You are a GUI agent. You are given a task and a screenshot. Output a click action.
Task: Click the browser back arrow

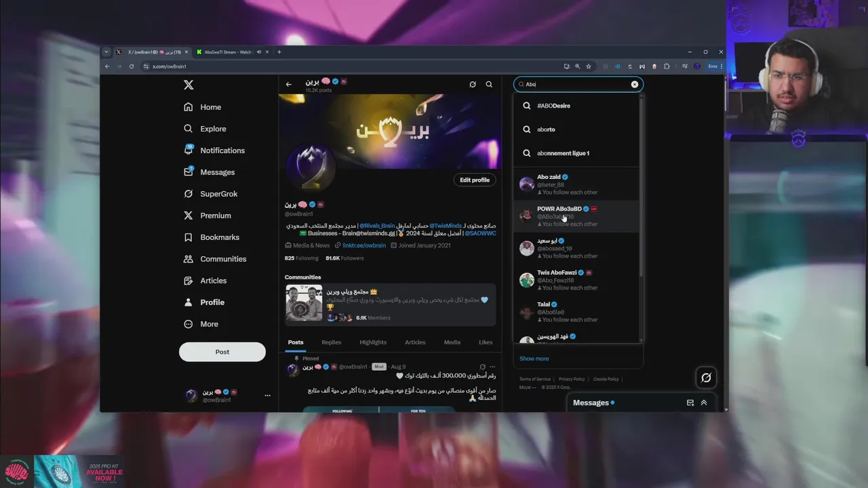click(x=107, y=66)
